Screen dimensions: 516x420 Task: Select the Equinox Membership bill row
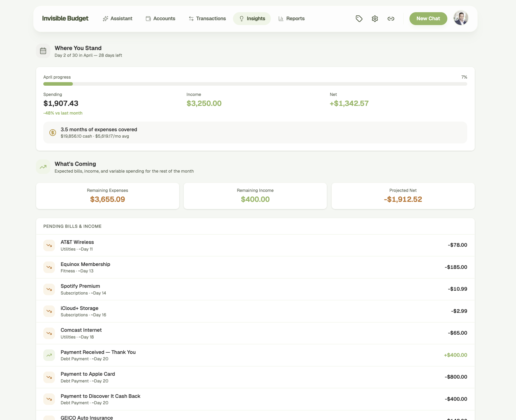pos(255,267)
